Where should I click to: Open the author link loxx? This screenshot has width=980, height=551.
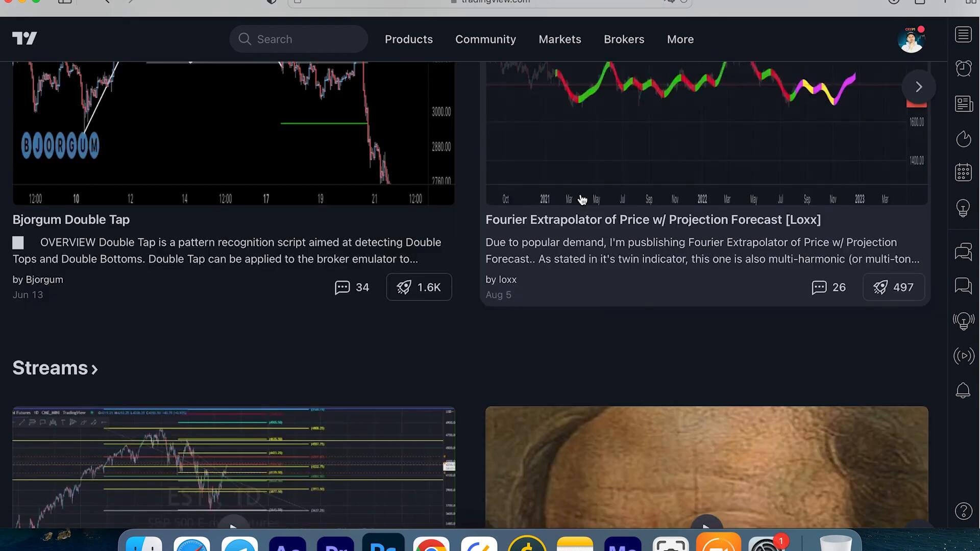point(507,280)
